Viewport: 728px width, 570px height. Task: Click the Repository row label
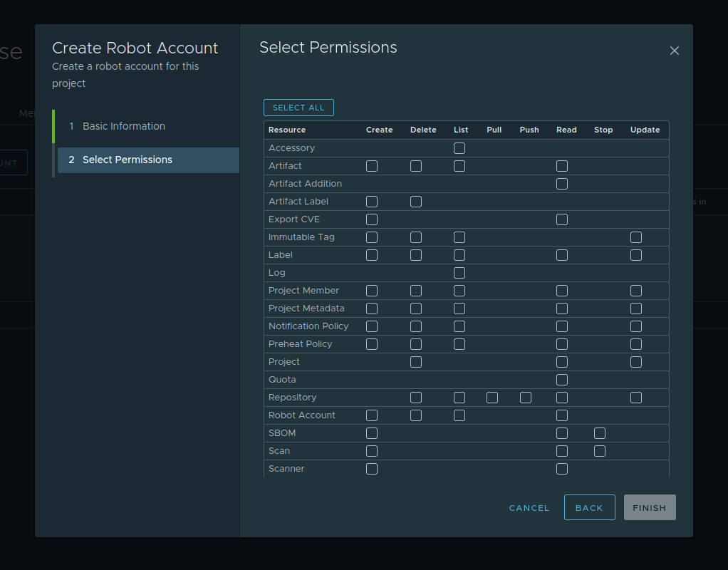(x=292, y=398)
